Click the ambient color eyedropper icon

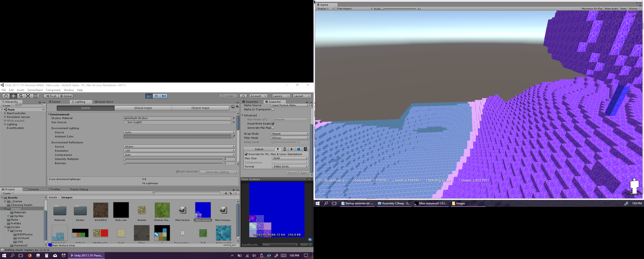[233, 137]
